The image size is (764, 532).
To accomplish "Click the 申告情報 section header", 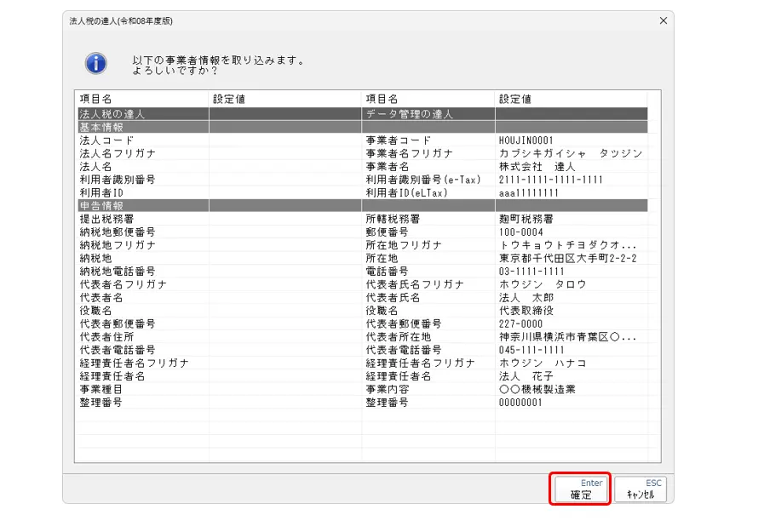I will (101, 206).
